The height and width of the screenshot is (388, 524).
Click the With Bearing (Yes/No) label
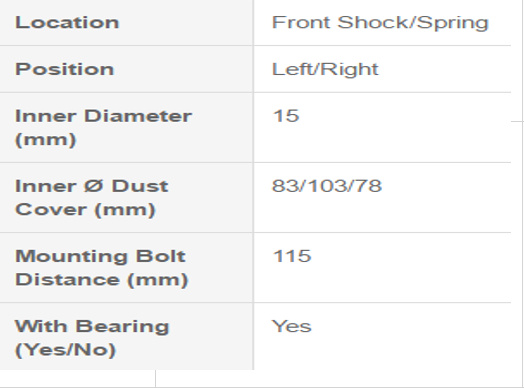tap(92, 338)
